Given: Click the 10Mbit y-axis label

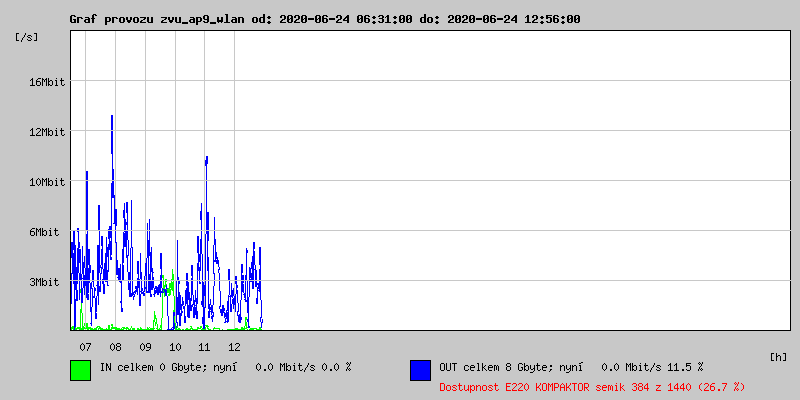Looking at the screenshot, I should pos(47,182).
